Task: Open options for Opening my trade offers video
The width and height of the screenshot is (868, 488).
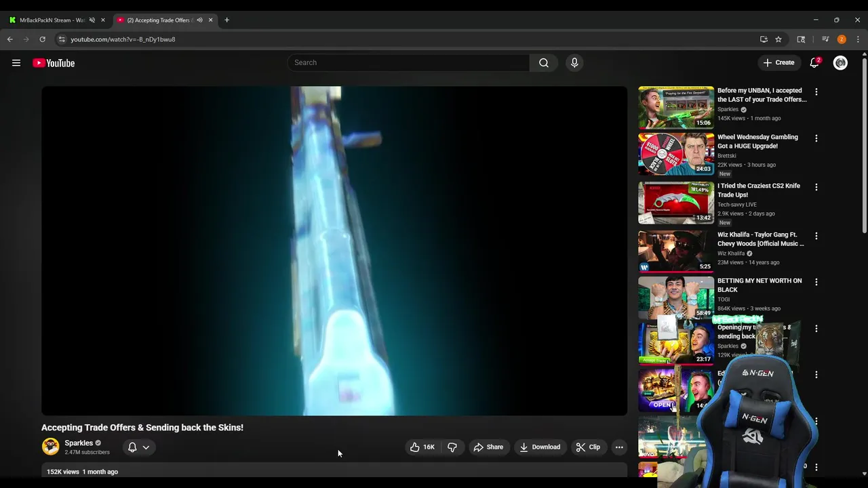Action: [816, 329]
